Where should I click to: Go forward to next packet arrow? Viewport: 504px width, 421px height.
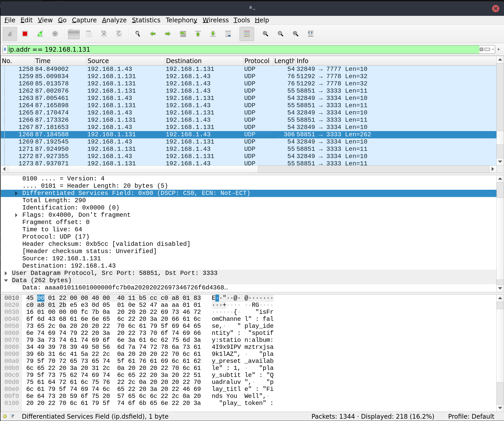[168, 34]
